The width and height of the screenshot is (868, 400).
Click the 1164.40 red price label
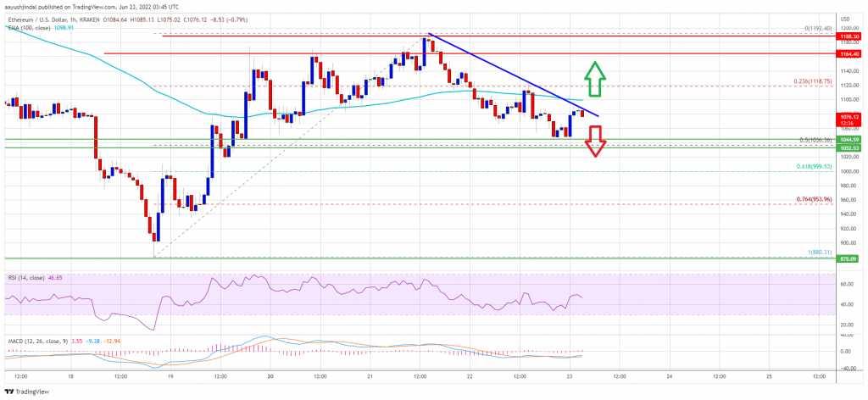click(x=849, y=53)
